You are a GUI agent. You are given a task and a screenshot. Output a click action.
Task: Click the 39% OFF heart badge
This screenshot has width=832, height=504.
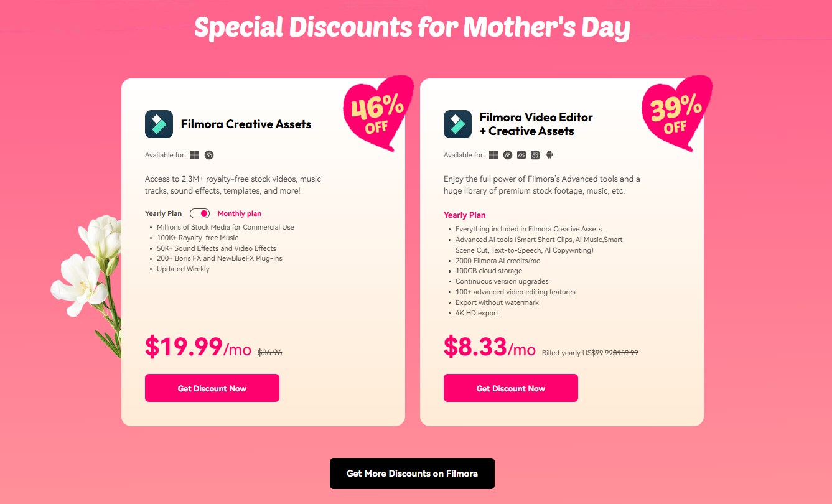[x=676, y=113]
